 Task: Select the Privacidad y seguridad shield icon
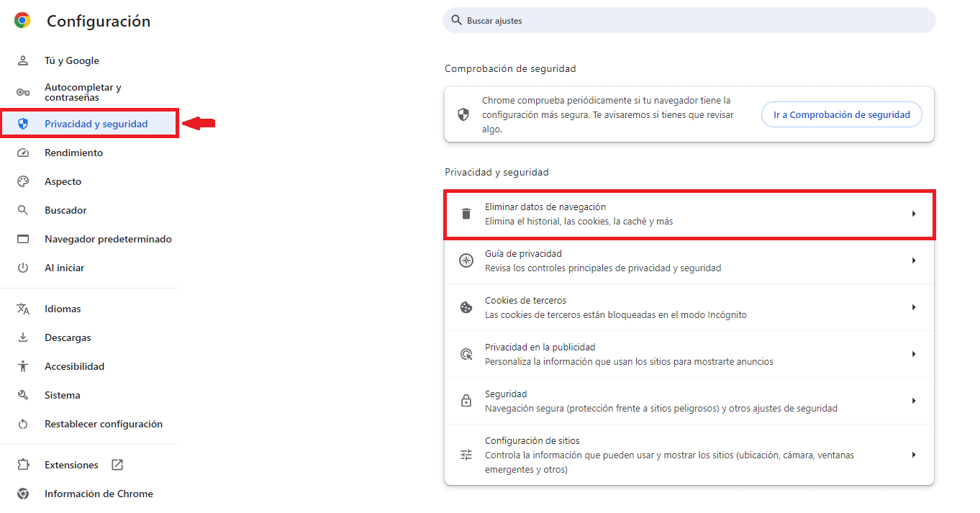point(24,123)
